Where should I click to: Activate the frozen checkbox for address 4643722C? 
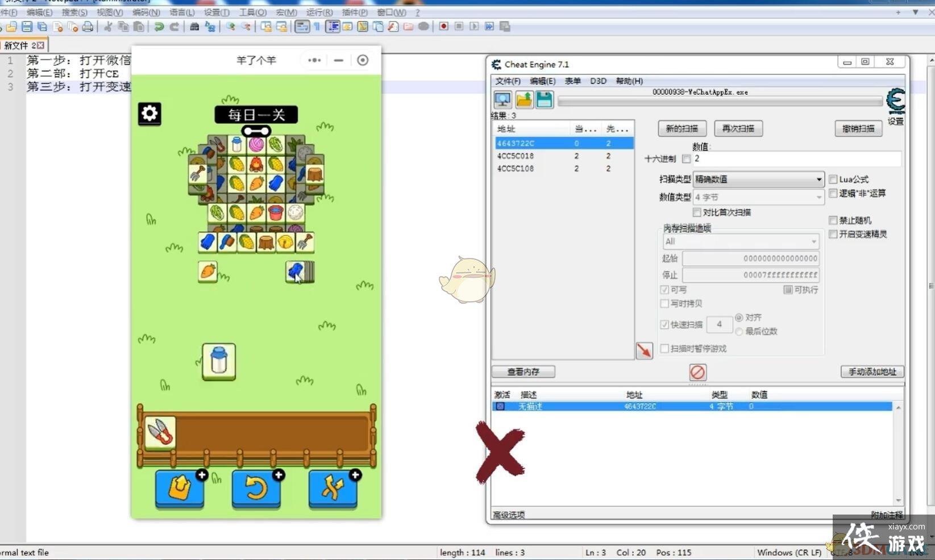click(500, 407)
